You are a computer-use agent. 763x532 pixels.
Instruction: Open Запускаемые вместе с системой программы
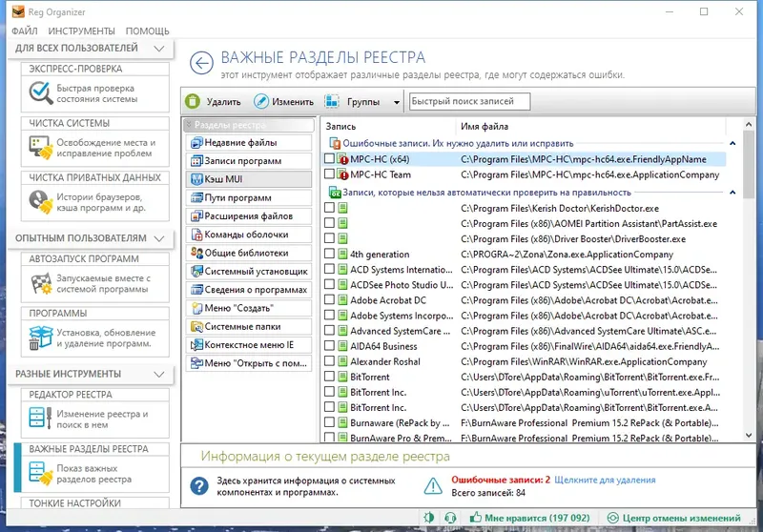pos(95,283)
